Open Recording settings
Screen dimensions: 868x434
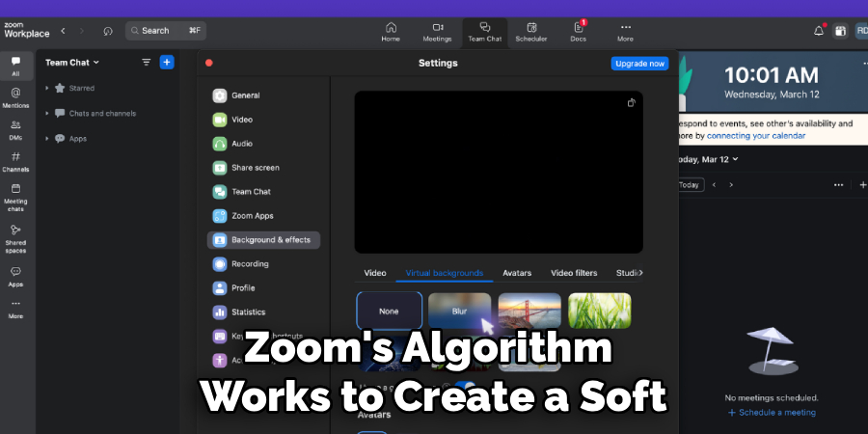(263, 264)
